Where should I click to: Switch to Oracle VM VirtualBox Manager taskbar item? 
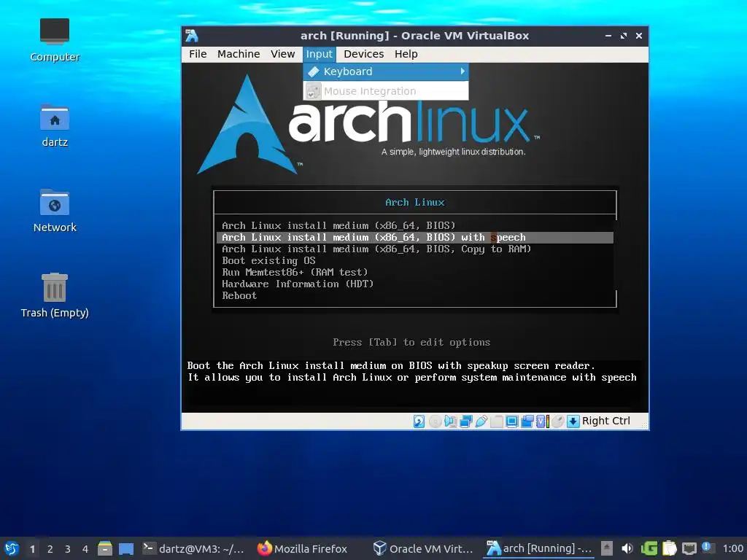pos(423,548)
